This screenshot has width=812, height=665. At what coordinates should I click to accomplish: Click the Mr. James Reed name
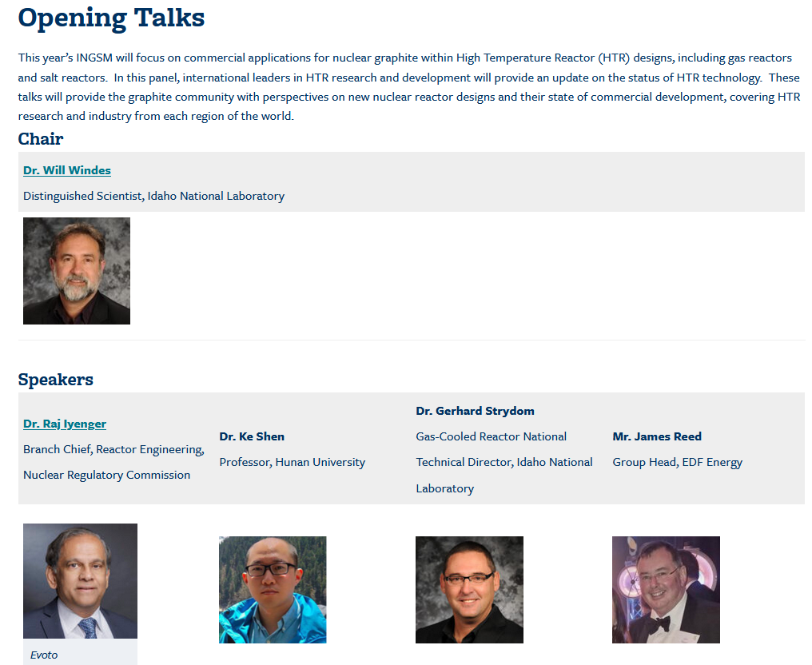pos(657,436)
